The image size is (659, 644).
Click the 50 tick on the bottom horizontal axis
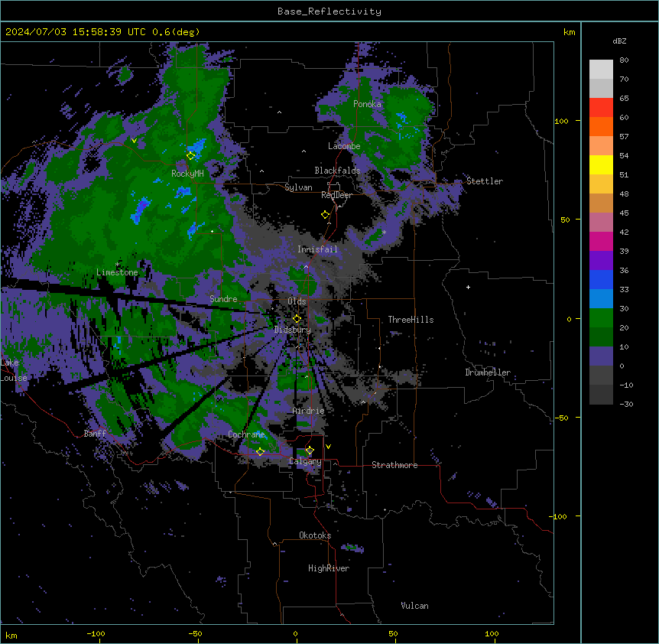pyautogui.click(x=393, y=634)
